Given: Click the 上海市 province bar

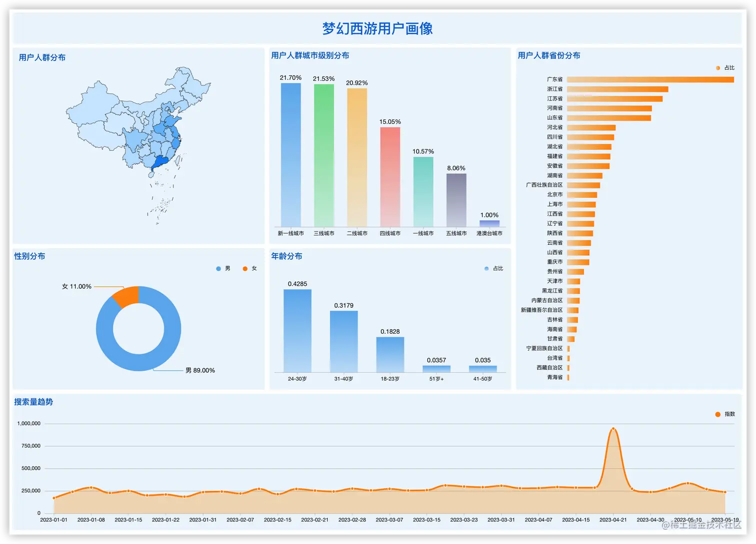Looking at the screenshot, I should [x=581, y=204].
